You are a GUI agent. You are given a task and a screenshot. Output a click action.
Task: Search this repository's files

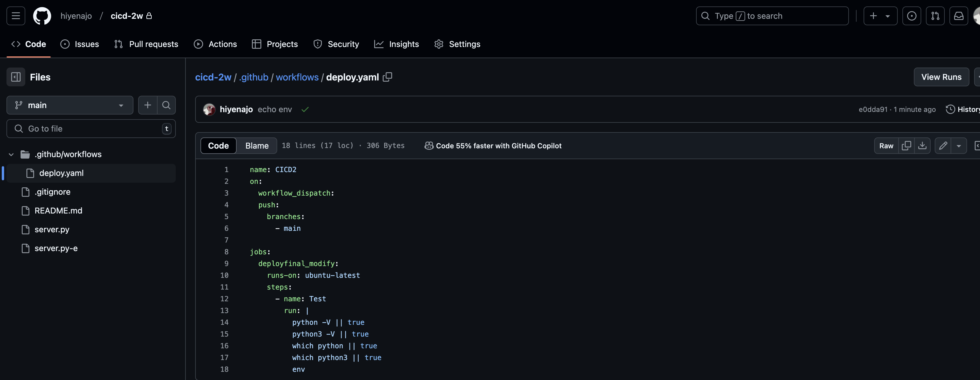click(x=166, y=105)
